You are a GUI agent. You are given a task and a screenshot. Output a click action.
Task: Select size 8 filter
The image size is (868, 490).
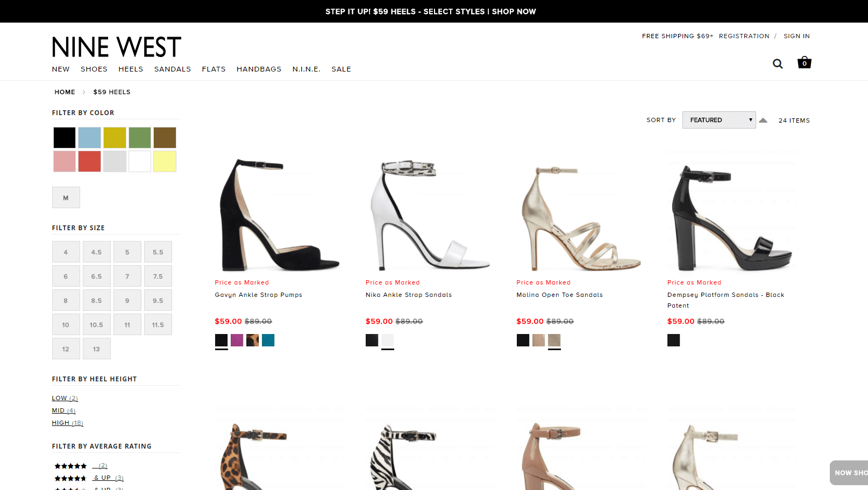tap(66, 300)
